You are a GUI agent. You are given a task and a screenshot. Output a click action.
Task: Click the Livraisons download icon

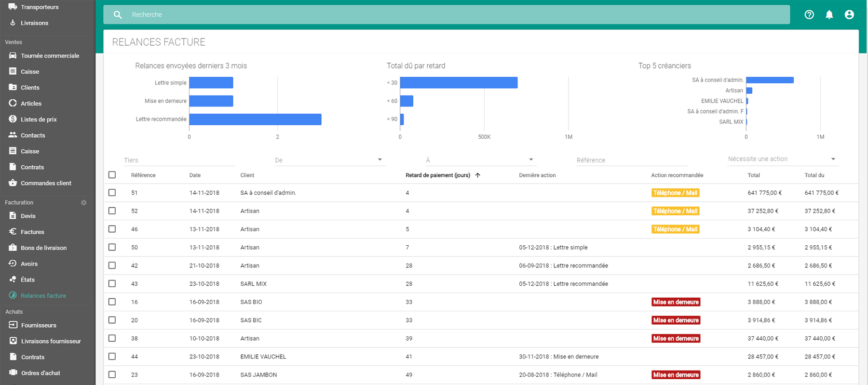point(13,23)
